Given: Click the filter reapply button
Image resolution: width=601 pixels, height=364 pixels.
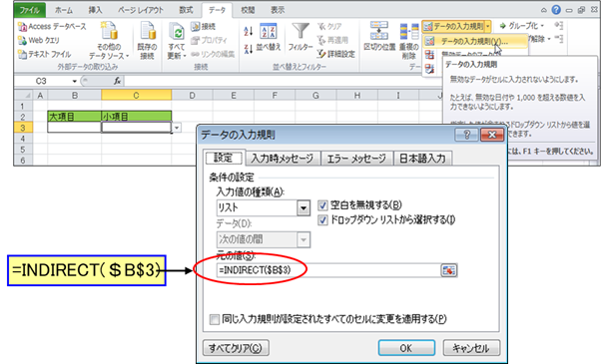Looking at the screenshot, I should tap(332, 40).
